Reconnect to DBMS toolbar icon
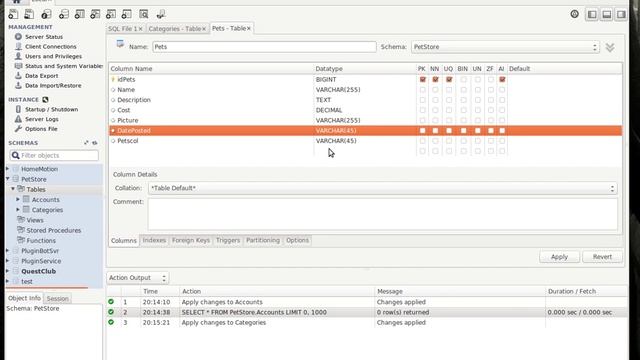This screenshot has width=640, height=360. pos(160,14)
